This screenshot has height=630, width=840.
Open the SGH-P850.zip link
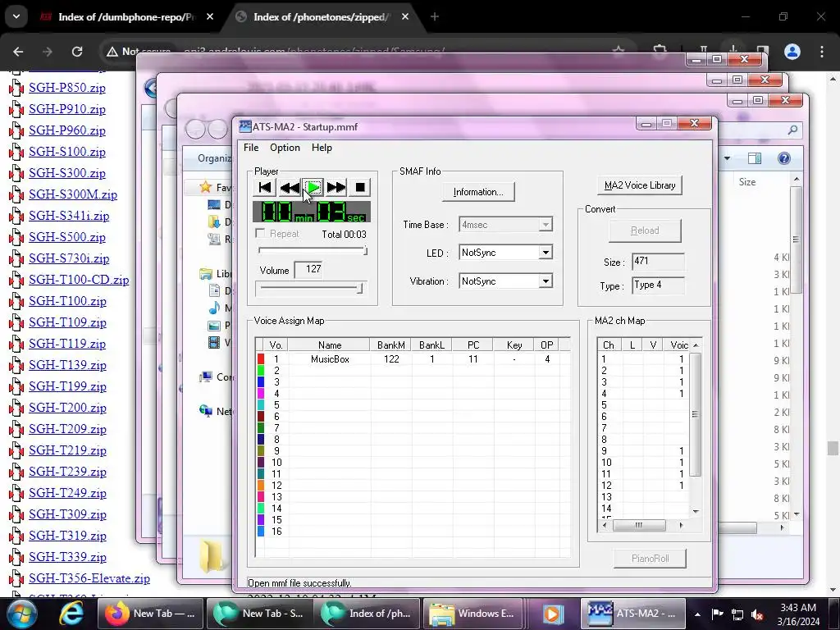67,88
